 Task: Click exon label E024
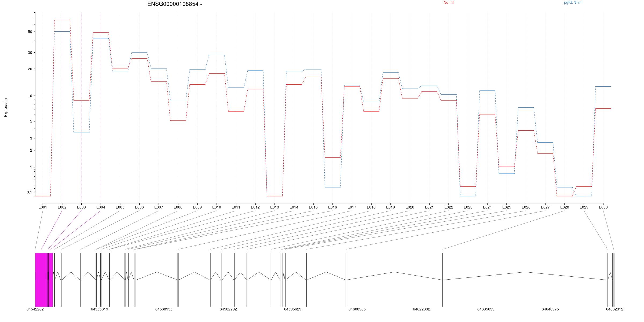(x=487, y=207)
